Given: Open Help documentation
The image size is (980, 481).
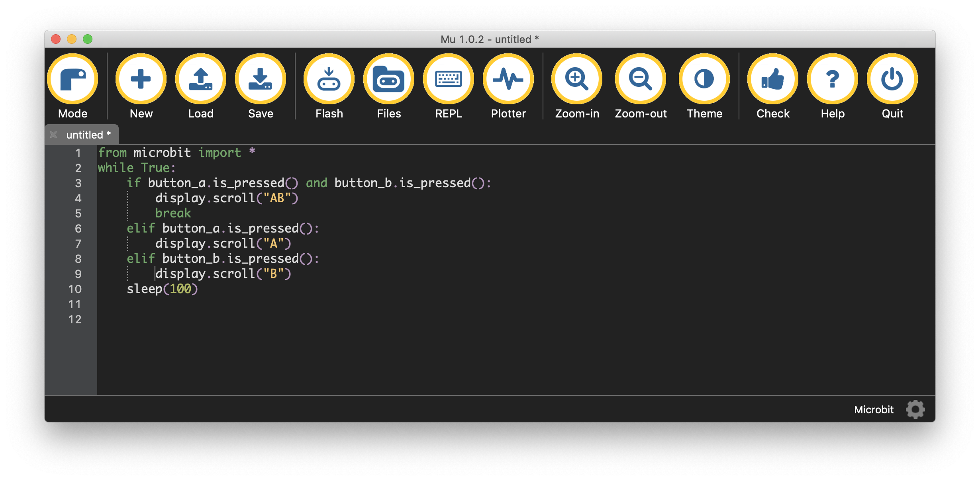Looking at the screenshot, I should 833,79.
